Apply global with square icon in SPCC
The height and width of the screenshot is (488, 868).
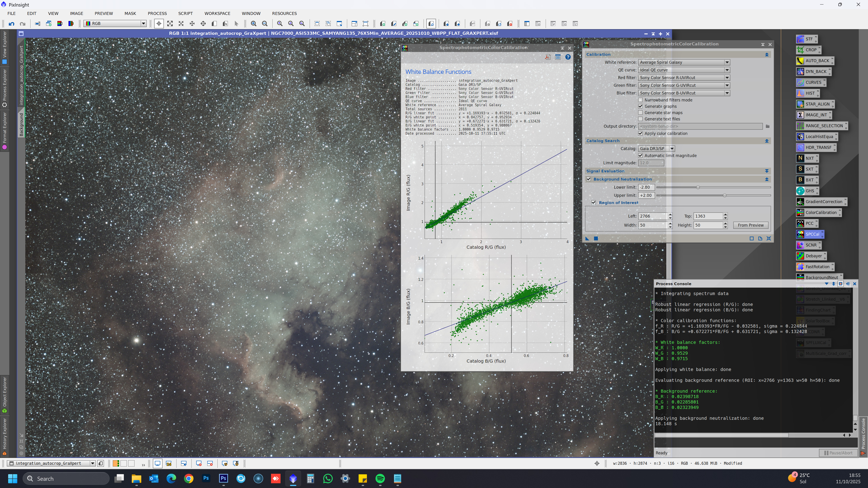click(x=596, y=238)
